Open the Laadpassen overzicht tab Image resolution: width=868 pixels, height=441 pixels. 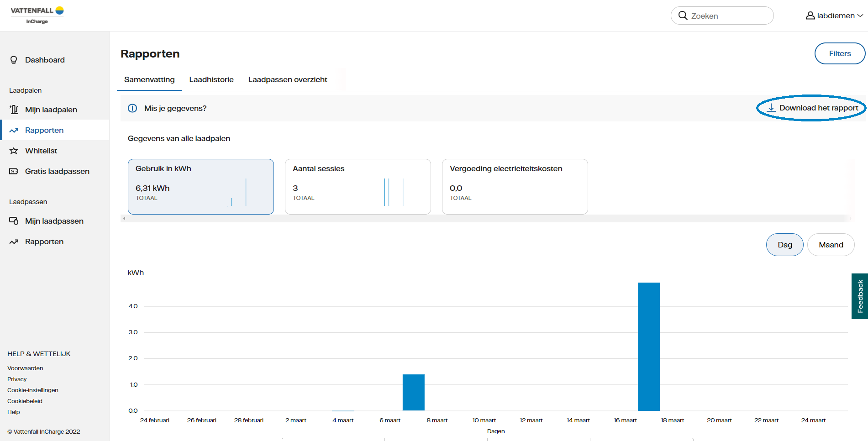[287, 79]
